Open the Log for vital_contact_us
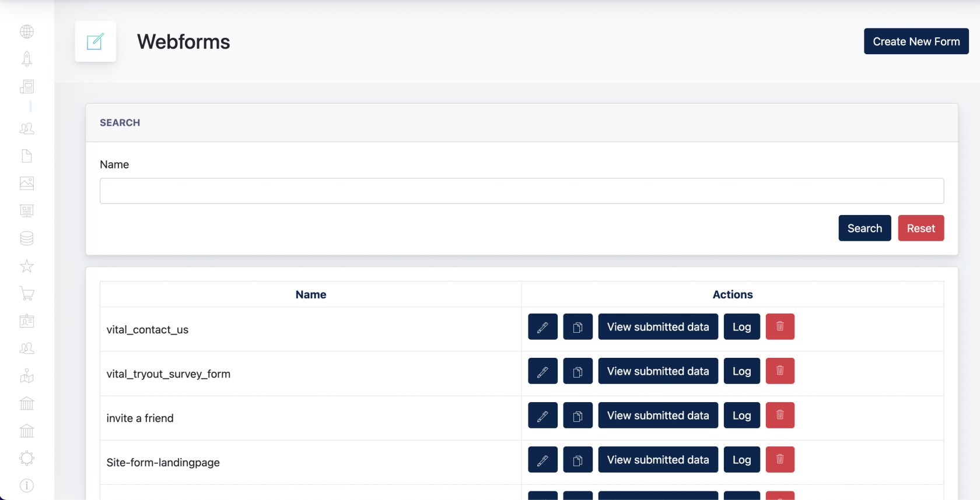Viewport: 980px width, 500px height. pyautogui.click(x=742, y=327)
